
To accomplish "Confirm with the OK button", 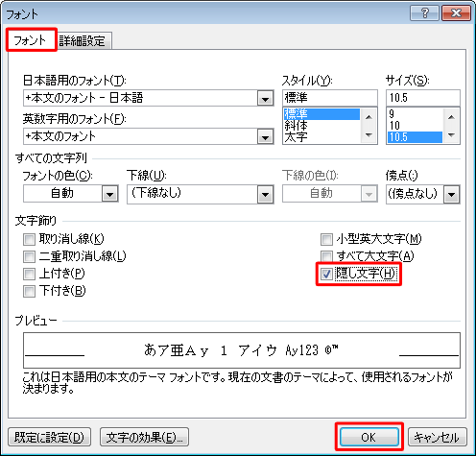I will coord(369,437).
